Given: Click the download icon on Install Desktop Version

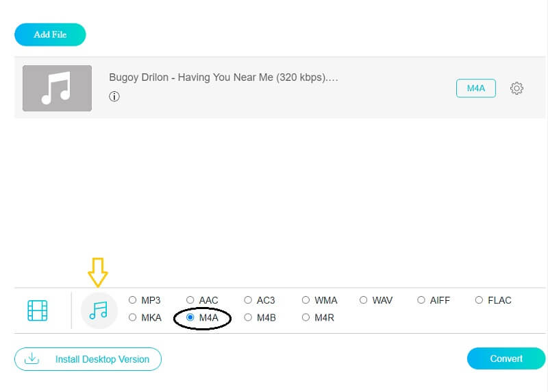Looking at the screenshot, I should click(32, 358).
